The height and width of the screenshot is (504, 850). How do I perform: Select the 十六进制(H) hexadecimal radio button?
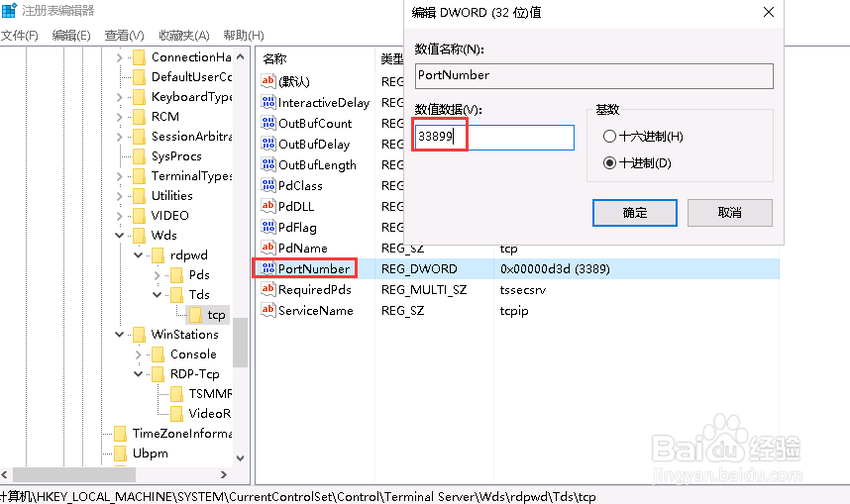(610, 136)
